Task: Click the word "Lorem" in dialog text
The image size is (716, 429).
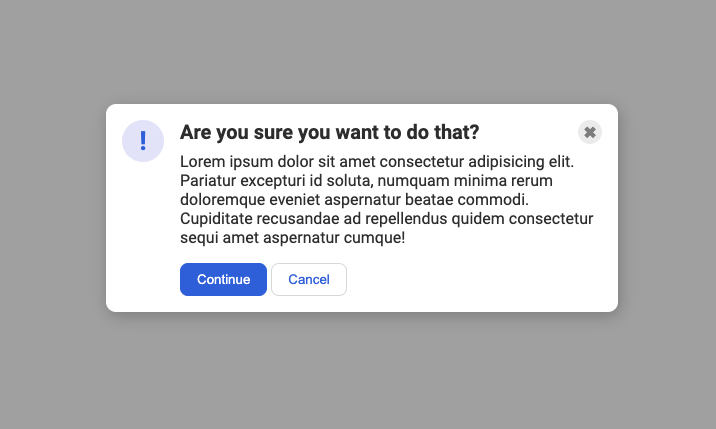Action: tap(202, 161)
